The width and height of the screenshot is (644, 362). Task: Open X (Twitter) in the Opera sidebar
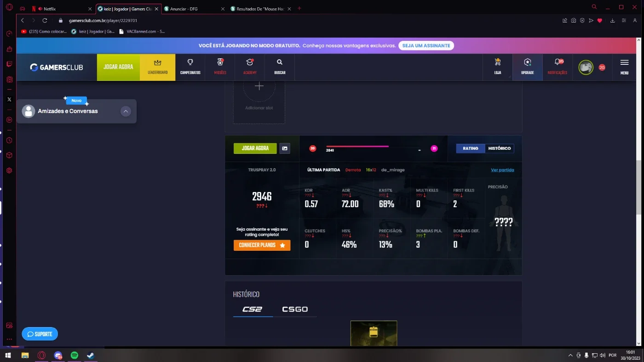pyautogui.click(x=9, y=99)
